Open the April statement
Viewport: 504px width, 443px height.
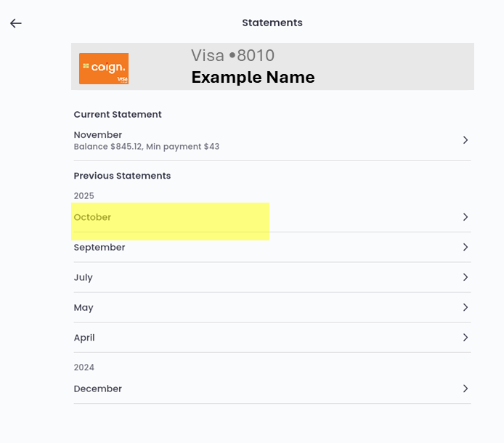point(84,338)
